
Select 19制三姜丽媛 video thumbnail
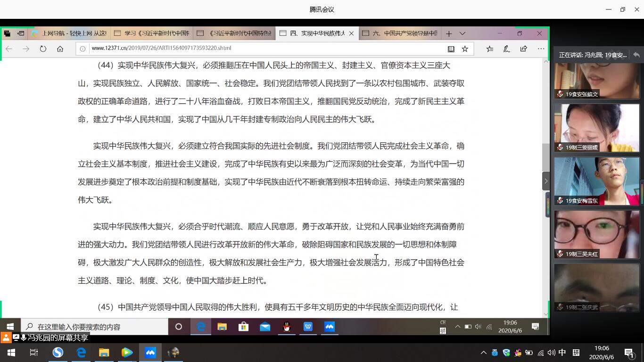point(597,128)
